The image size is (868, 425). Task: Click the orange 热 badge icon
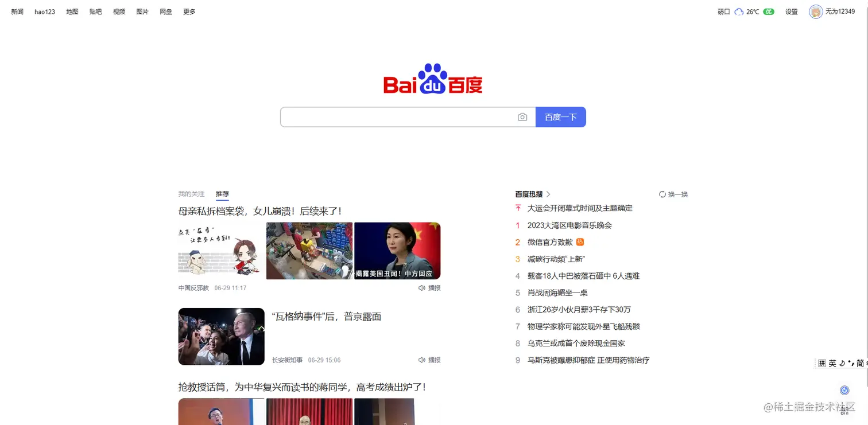(x=580, y=242)
